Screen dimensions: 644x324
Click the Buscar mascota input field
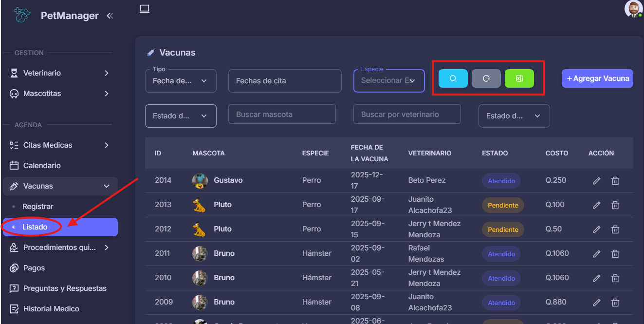tap(282, 114)
